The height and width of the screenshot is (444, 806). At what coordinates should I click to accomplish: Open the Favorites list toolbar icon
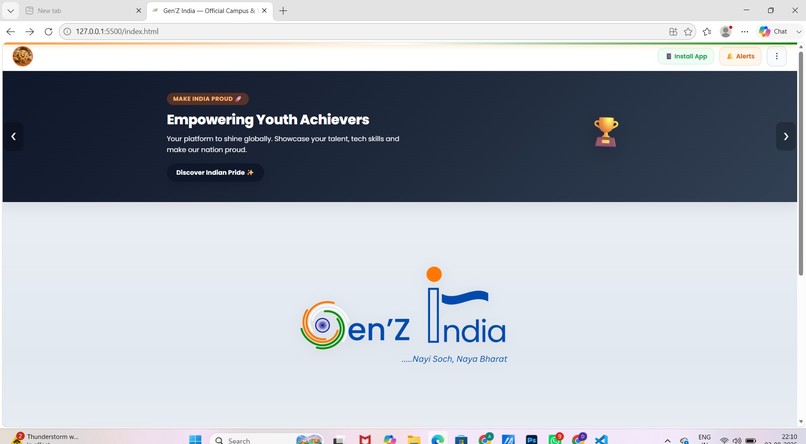707,32
